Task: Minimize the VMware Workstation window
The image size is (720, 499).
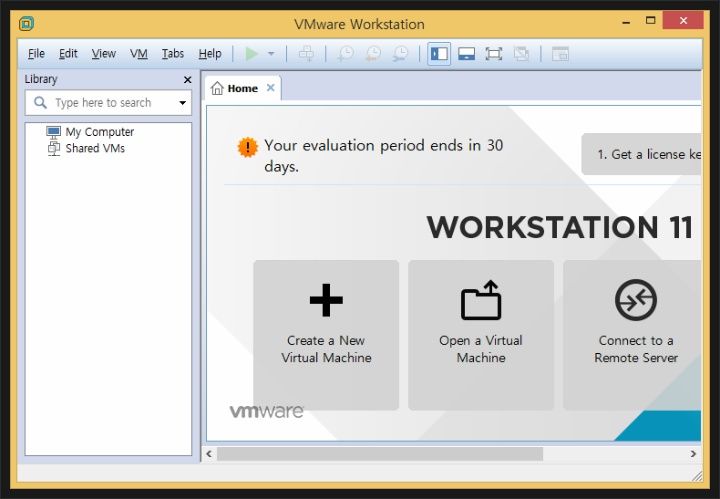Action: [x=626, y=21]
